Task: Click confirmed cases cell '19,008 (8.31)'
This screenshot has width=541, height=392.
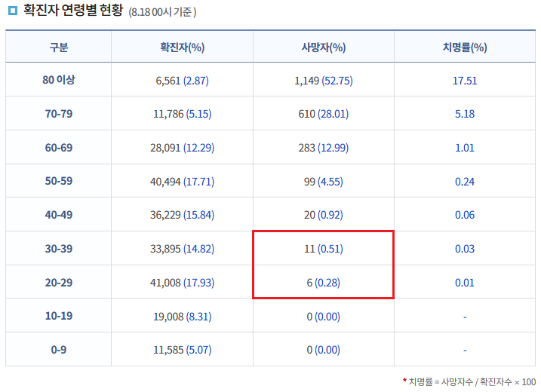Action: point(182,317)
